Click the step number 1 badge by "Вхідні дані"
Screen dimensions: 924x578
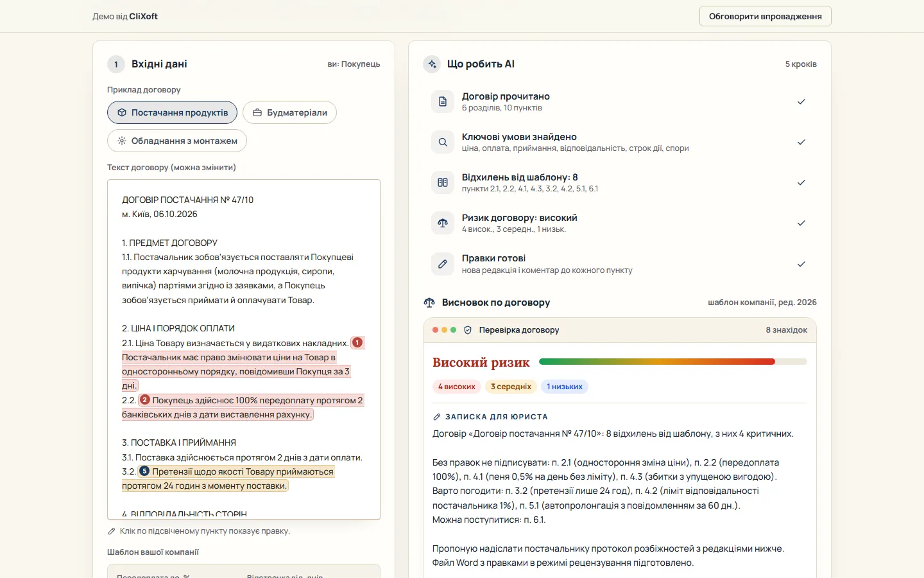[116, 64]
